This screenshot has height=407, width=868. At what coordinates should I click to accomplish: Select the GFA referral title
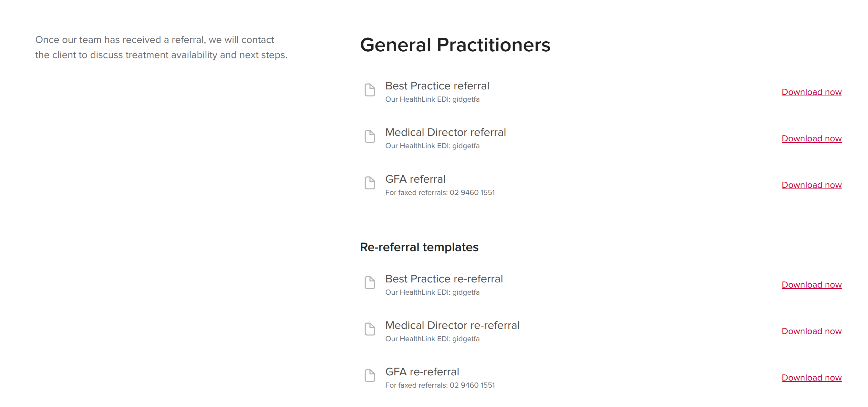click(415, 179)
